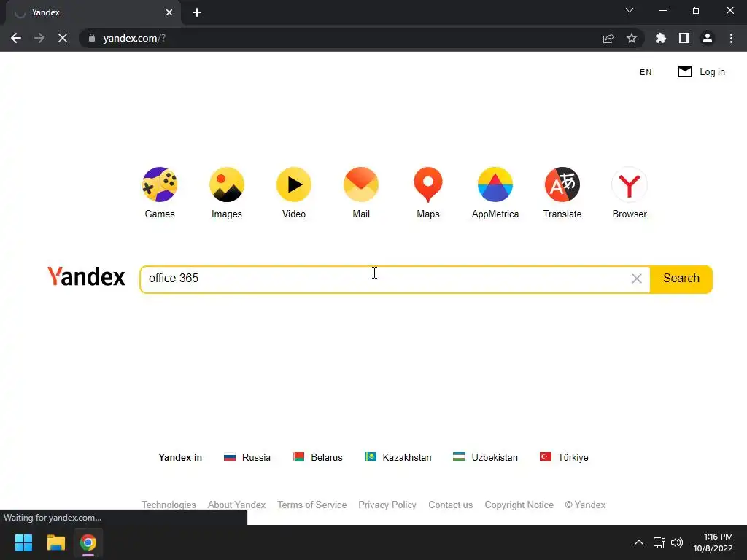
Task: Open Yandex Images icon
Action: pos(227,184)
